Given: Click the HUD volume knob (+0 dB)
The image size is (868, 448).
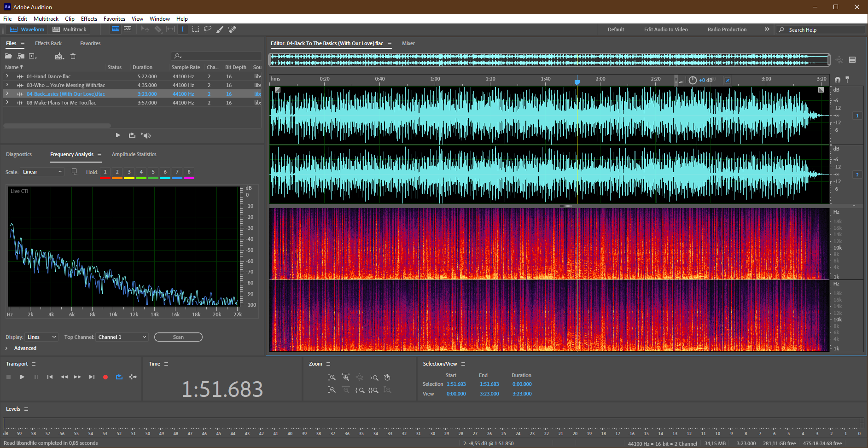Looking at the screenshot, I should coord(693,80).
